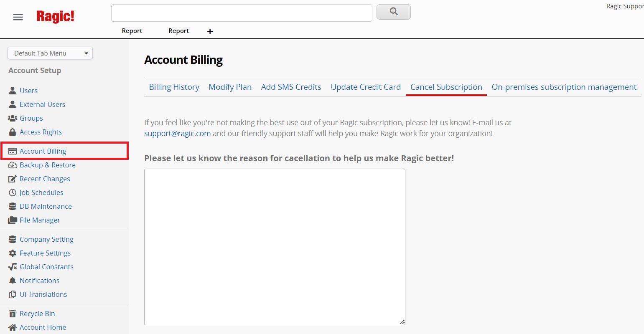Go to DB Maintenance
Viewport: 644px width, 334px height.
tap(46, 206)
